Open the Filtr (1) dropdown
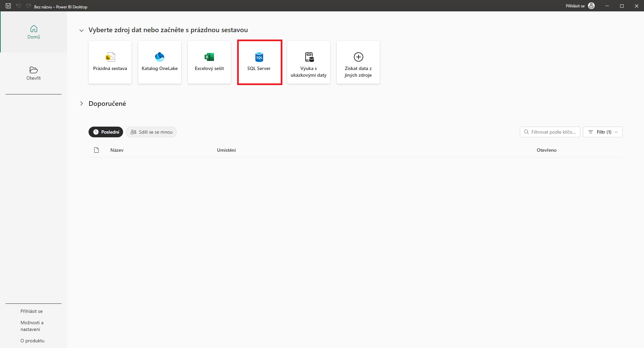The width and height of the screenshot is (644, 348). (603, 132)
